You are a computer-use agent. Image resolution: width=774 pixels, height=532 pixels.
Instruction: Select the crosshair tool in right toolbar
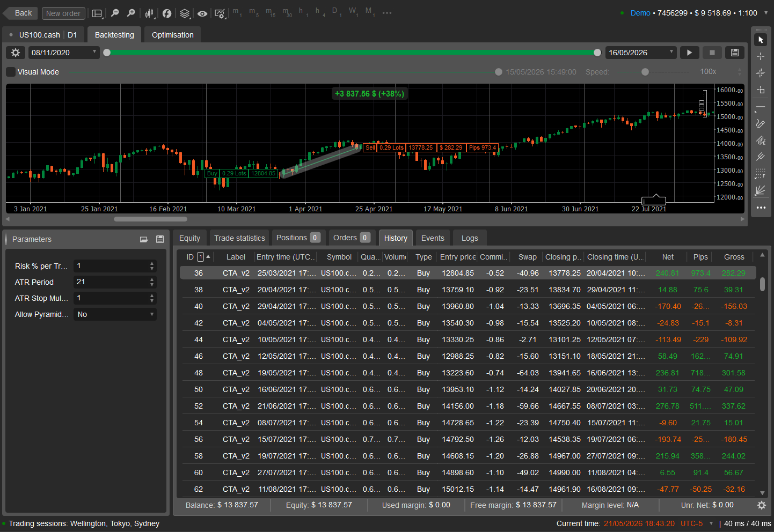click(x=761, y=56)
